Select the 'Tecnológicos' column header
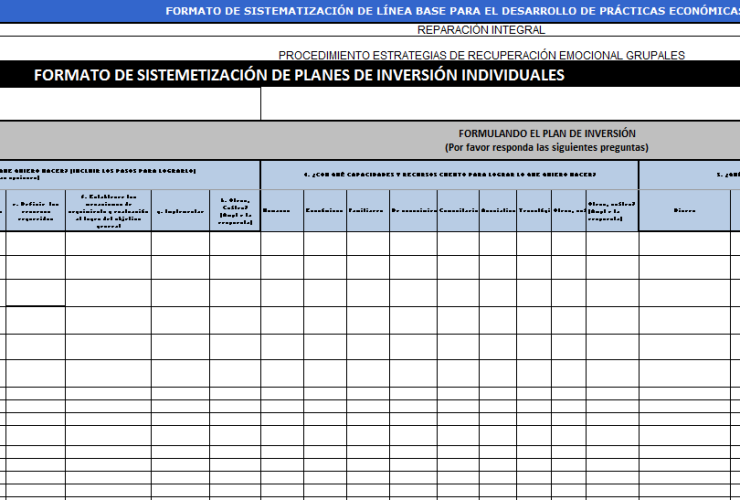This screenshot has width=740, height=500. [534, 211]
